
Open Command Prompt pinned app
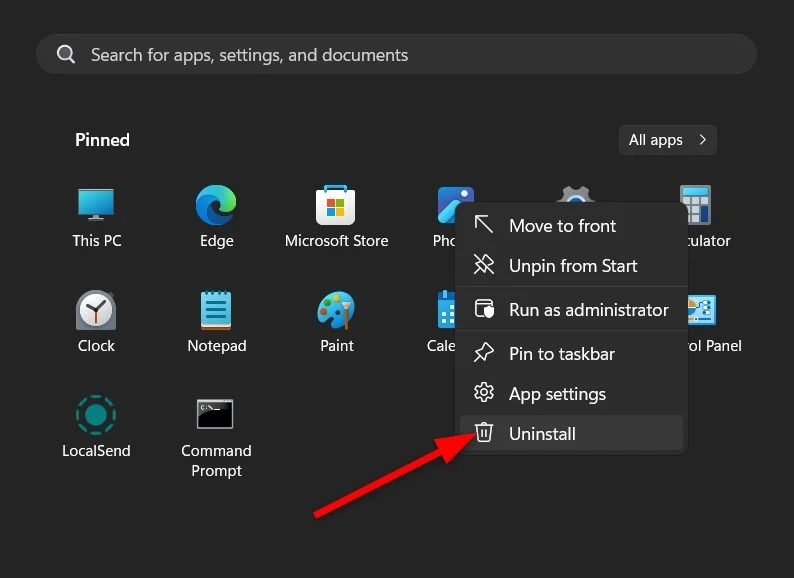pos(216,416)
